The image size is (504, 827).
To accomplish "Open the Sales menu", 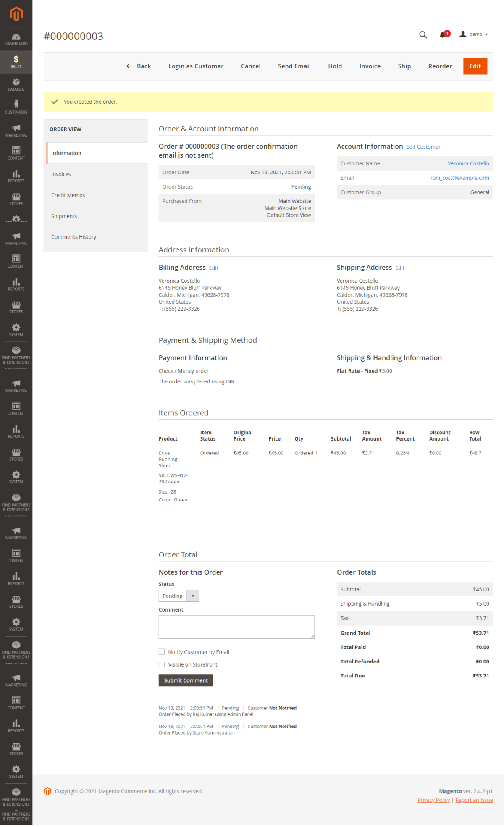I will [x=16, y=62].
